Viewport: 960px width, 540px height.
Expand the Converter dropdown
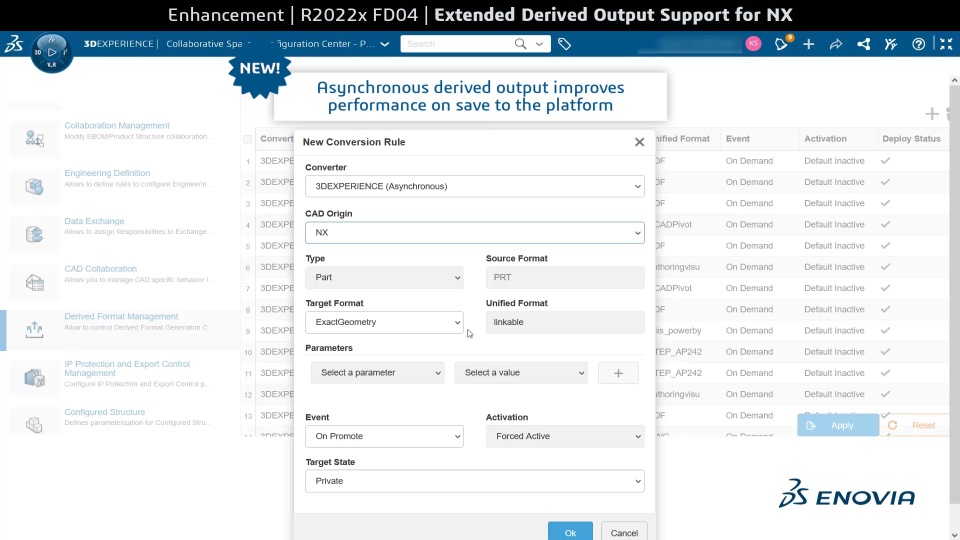pos(474,186)
